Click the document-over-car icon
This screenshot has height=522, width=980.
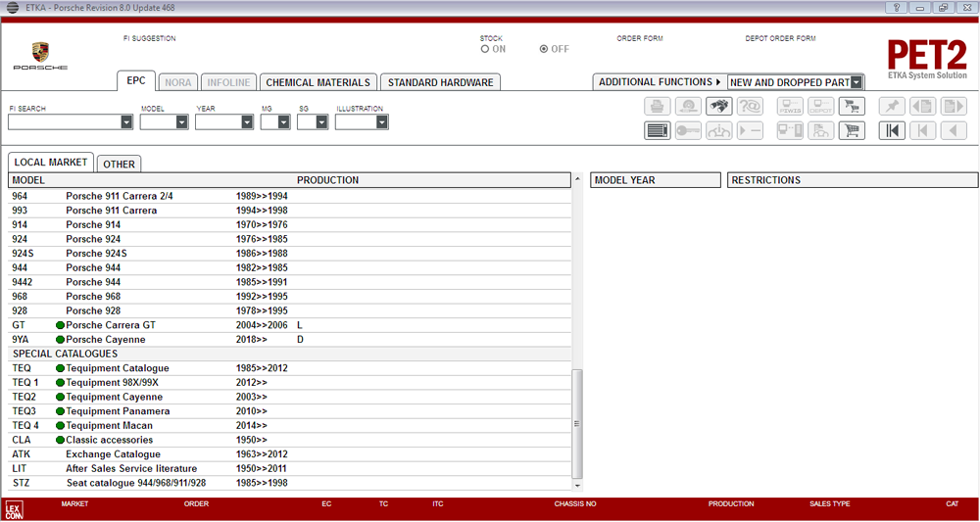(x=821, y=130)
